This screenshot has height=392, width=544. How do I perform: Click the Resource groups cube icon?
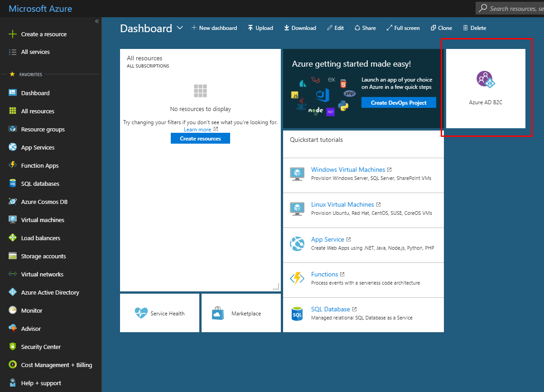(13, 129)
